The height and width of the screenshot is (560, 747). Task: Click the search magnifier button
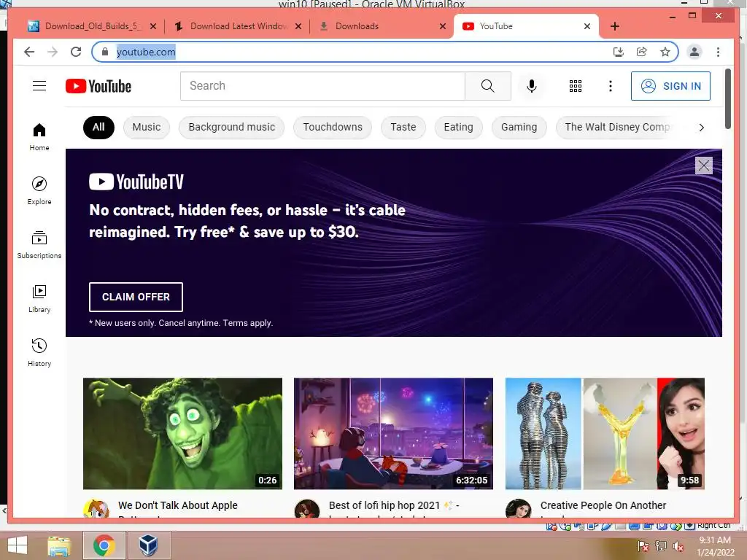[x=487, y=86]
